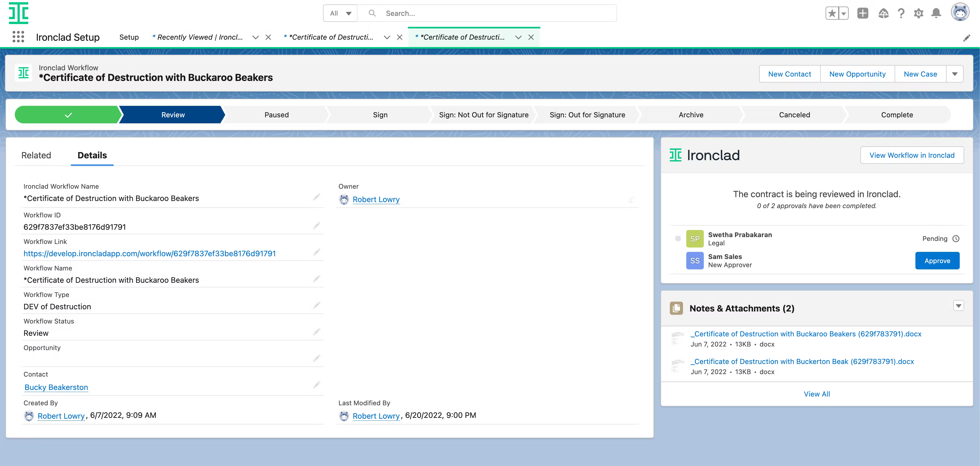Image resolution: width=980 pixels, height=466 pixels.
Task: Click the Pending clock icon
Action: coord(956,239)
